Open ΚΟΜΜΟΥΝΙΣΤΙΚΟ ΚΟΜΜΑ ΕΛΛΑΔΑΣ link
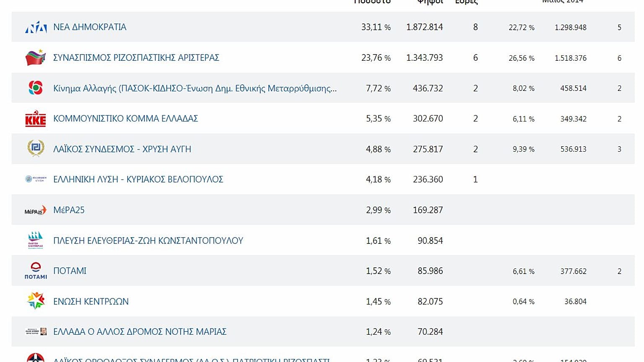The width and height of the screenshot is (644, 362). [126, 119]
